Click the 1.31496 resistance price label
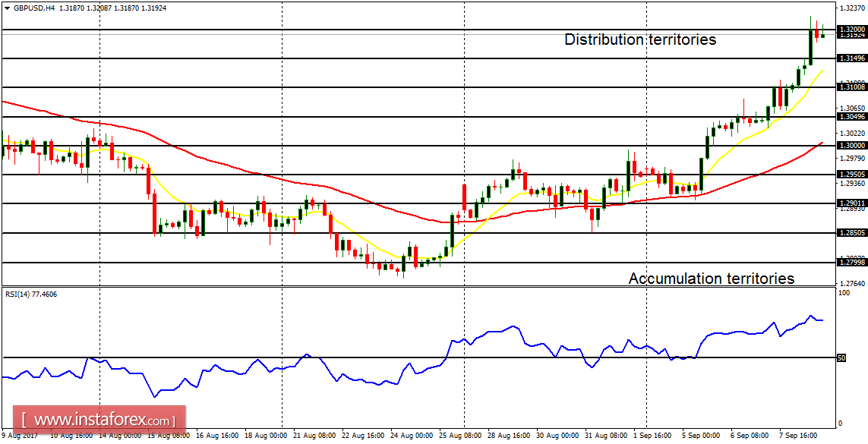Screen dimensions: 868x444 [x=848, y=56]
